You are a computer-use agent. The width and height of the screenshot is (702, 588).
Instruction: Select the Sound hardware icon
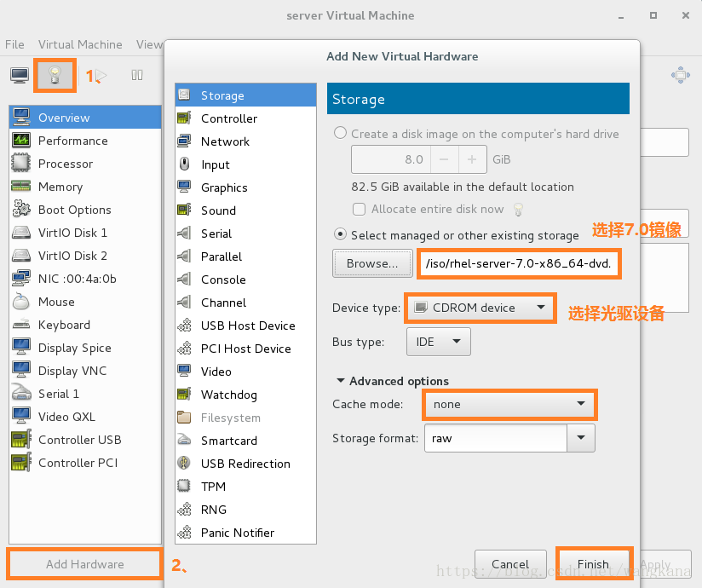tap(184, 210)
